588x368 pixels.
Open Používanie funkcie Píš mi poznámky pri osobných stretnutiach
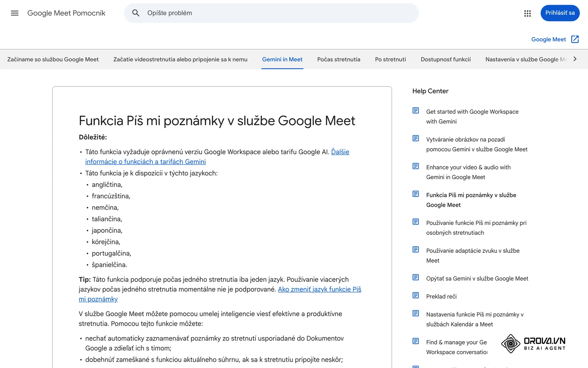tap(476, 228)
